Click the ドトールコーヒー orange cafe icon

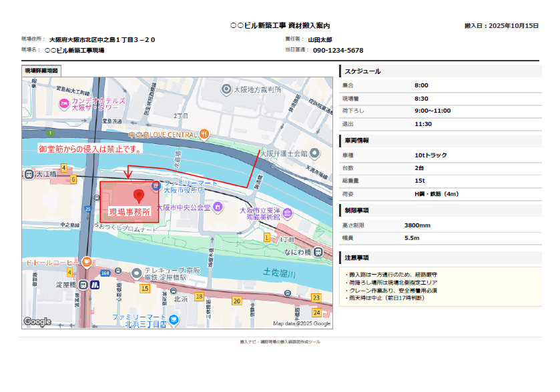87,263
